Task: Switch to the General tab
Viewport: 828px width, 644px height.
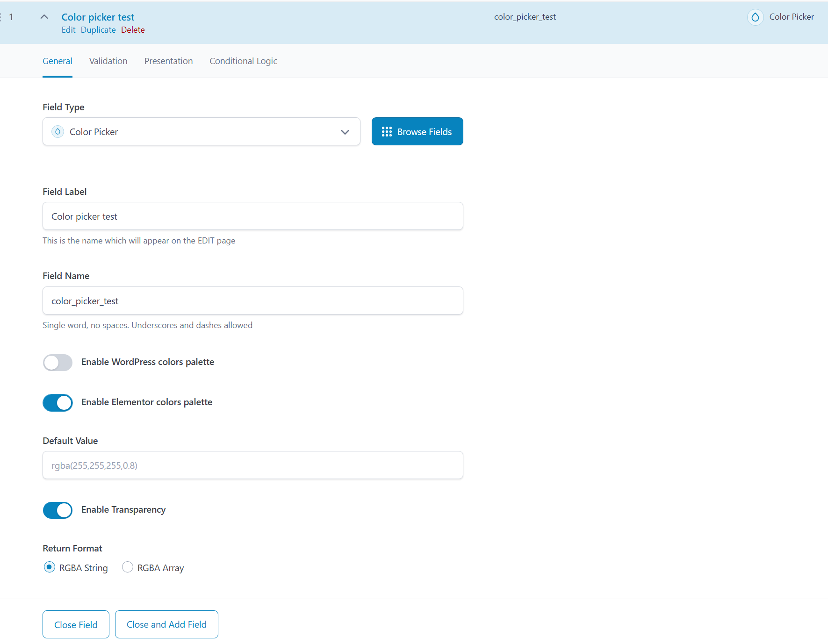Action: (x=58, y=61)
